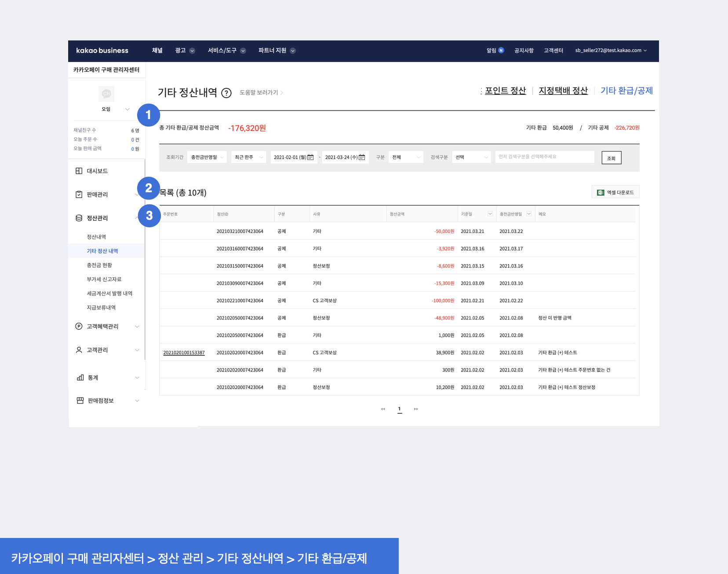Click the 2021-03-24 end date field

pyautogui.click(x=345, y=157)
